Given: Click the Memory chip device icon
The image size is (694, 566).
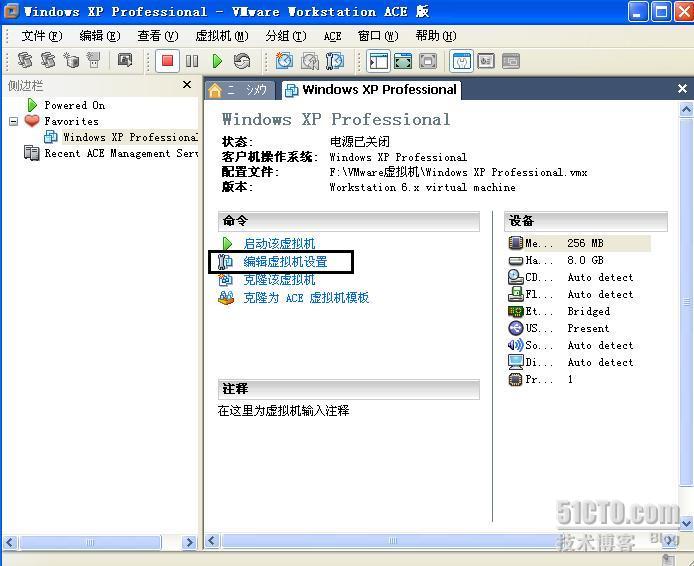Looking at the screenshot, I should tap(516, 243).
